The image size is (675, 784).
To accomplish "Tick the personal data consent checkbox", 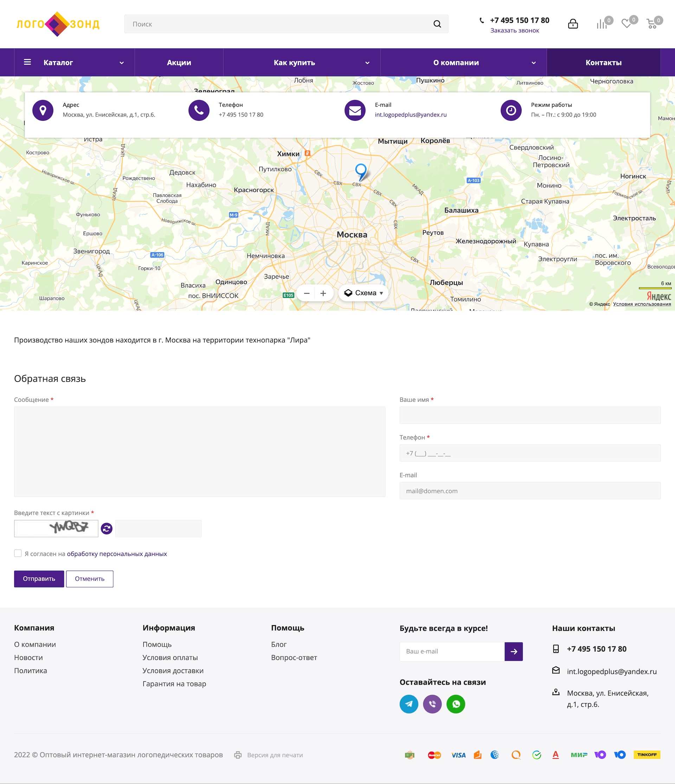I will (18, 553).
